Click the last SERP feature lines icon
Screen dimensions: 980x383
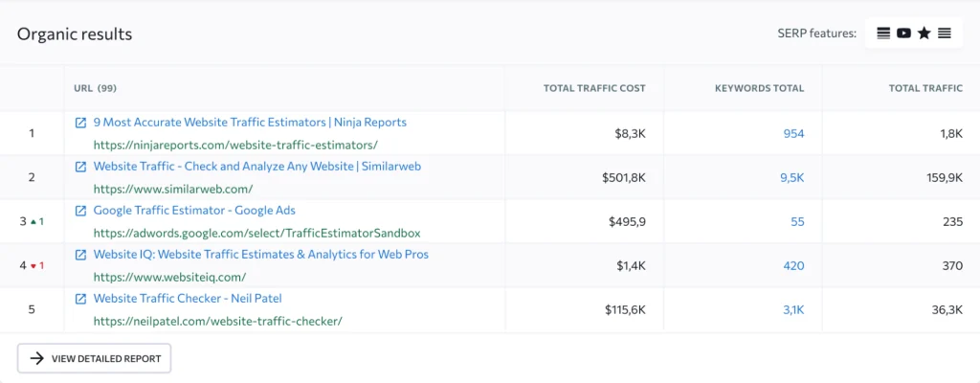[945, 34]
